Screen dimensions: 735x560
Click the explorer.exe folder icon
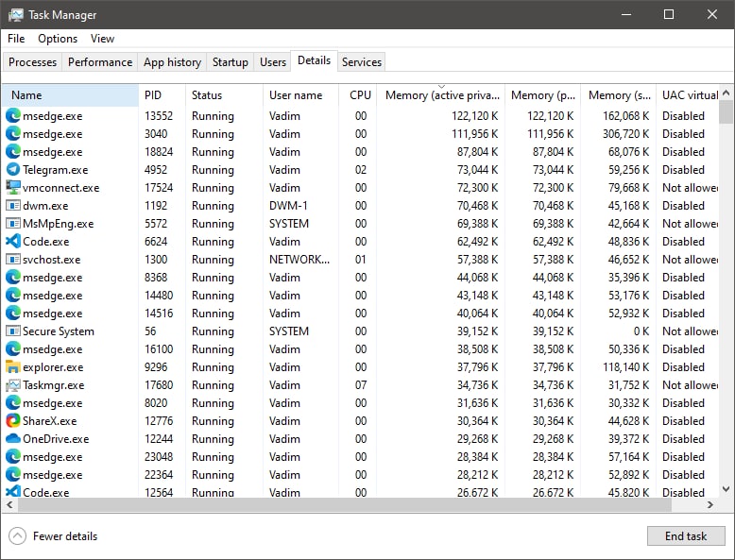pos(13,367)
